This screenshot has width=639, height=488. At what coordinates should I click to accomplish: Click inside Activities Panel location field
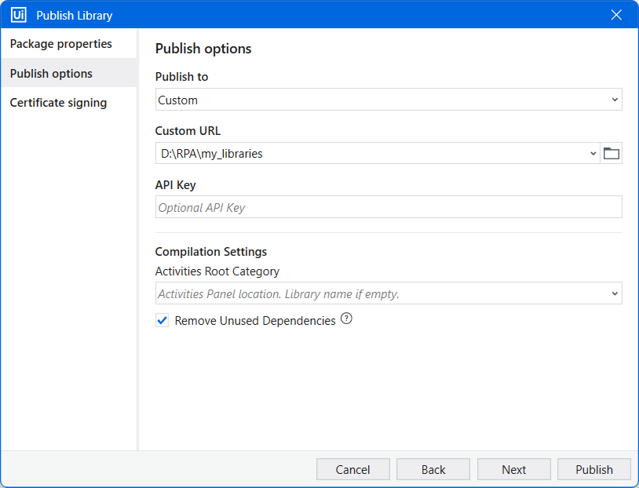pyautogui.click(x=381, y=293)
